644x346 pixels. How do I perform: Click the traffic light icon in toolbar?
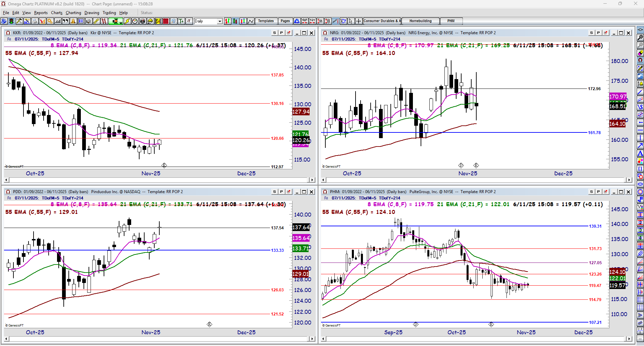click(x=11, y=21)
